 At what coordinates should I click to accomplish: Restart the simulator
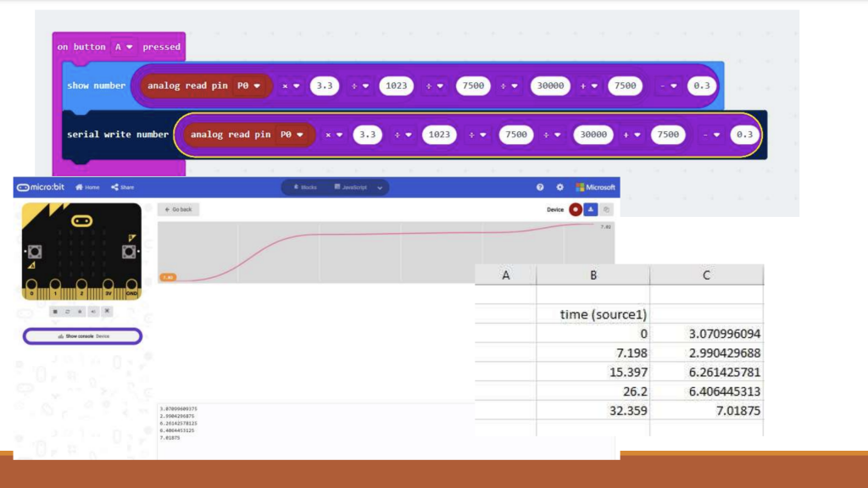(68, 312)
